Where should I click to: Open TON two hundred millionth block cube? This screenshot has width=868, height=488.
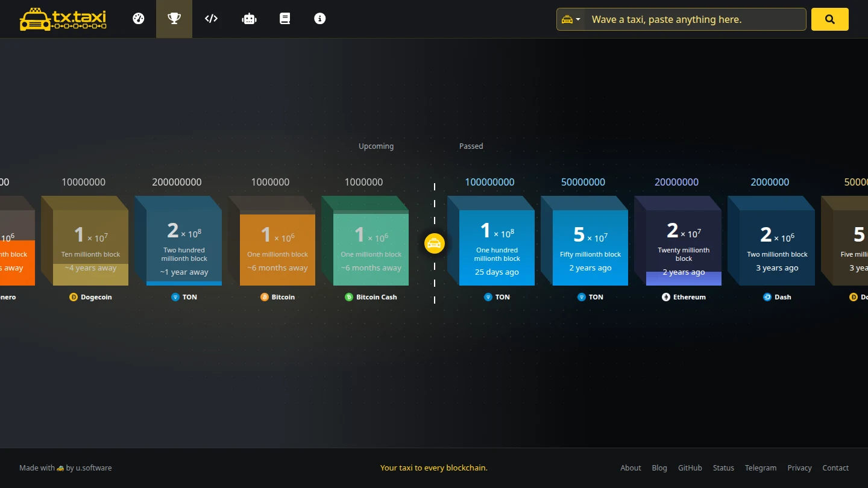(178, 241)
